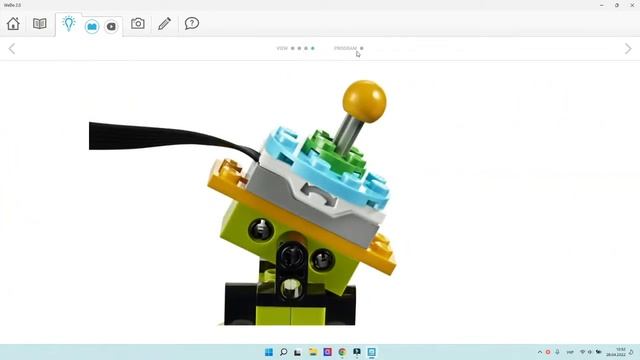640x360 pixels.
Task: Click the joystick model image
Action: click(x=242, y=202)
